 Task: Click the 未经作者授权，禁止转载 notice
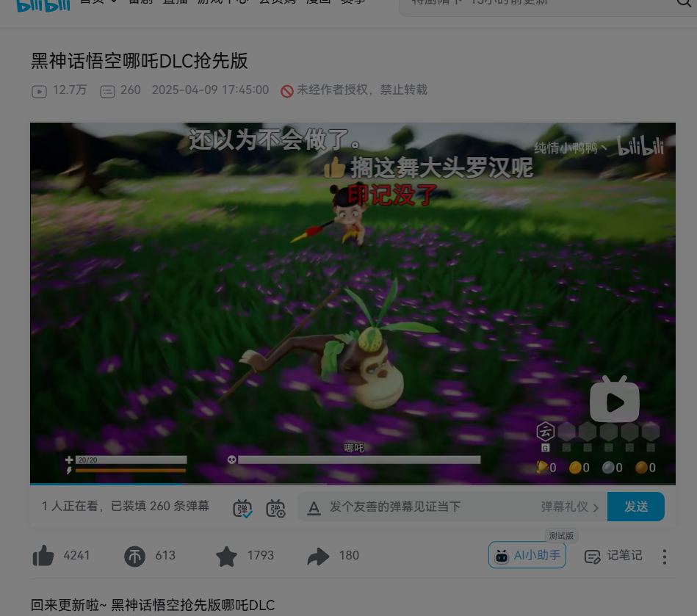[x=354, y=90]
